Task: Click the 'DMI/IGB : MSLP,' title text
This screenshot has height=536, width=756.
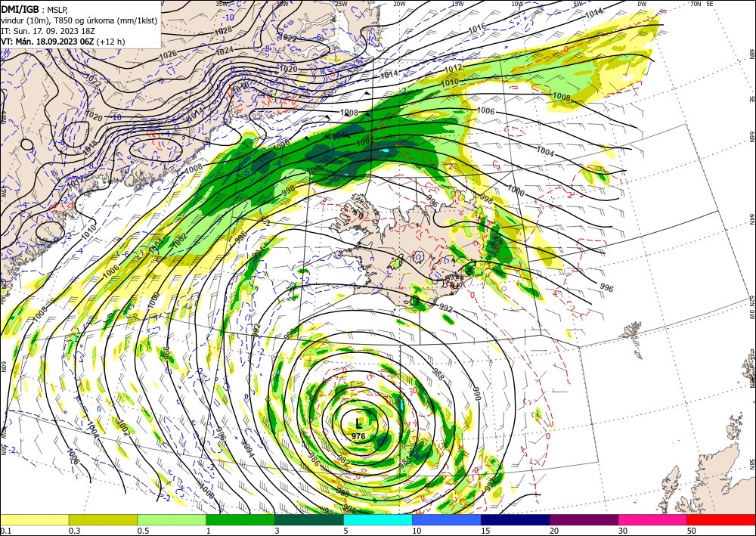Action: coord(35,9)
